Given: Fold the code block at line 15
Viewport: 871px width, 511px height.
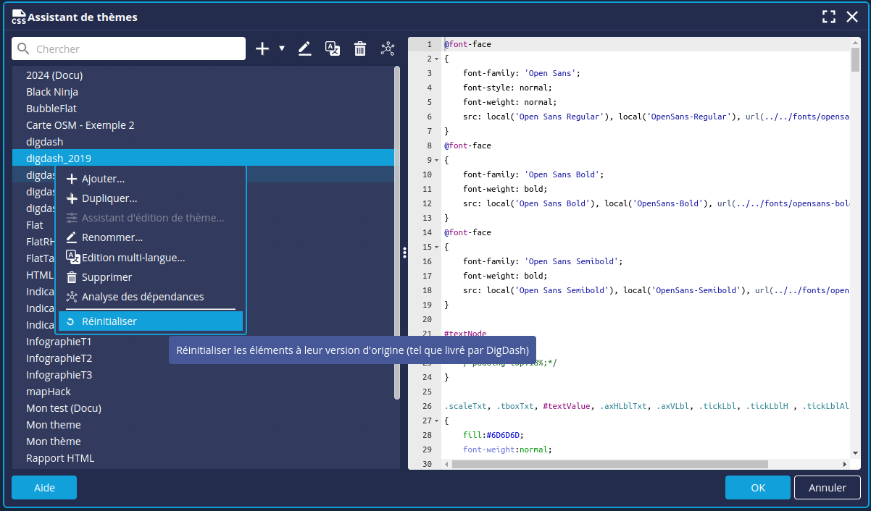Looking at the screenshot, I should (x=437, y=246).
